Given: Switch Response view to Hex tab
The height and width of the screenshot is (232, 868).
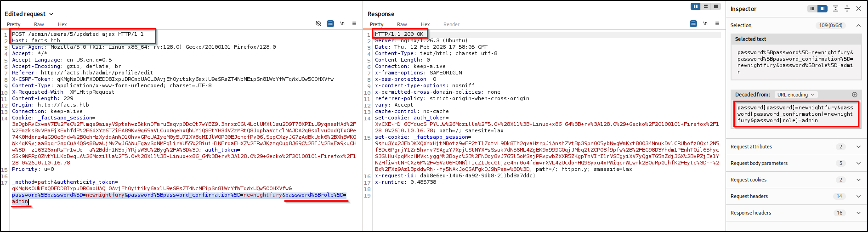Looking at the screenshot, I should pyautogui.click(x=425, y=24).
